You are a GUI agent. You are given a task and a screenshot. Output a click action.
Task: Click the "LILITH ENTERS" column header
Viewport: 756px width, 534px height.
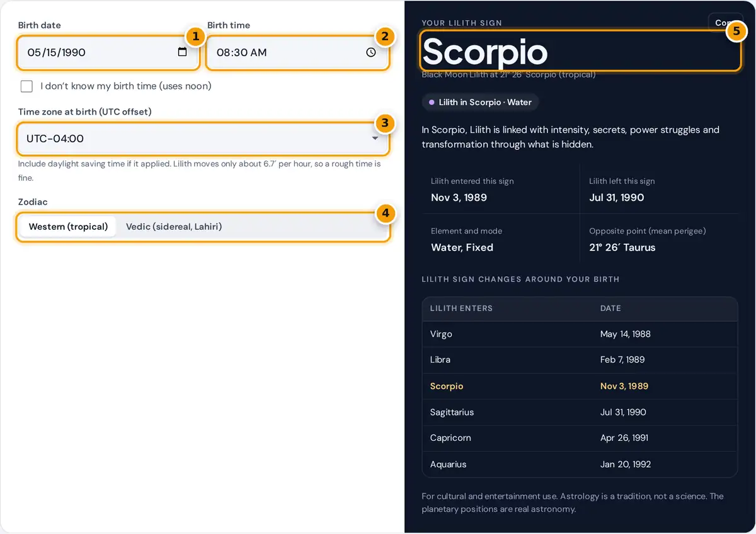click(x=461, y=309)
